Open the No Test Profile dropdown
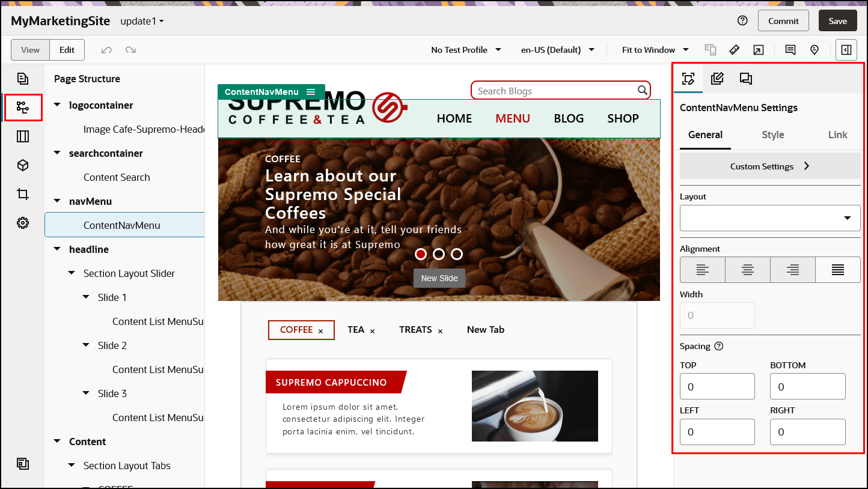 (466, 50)
